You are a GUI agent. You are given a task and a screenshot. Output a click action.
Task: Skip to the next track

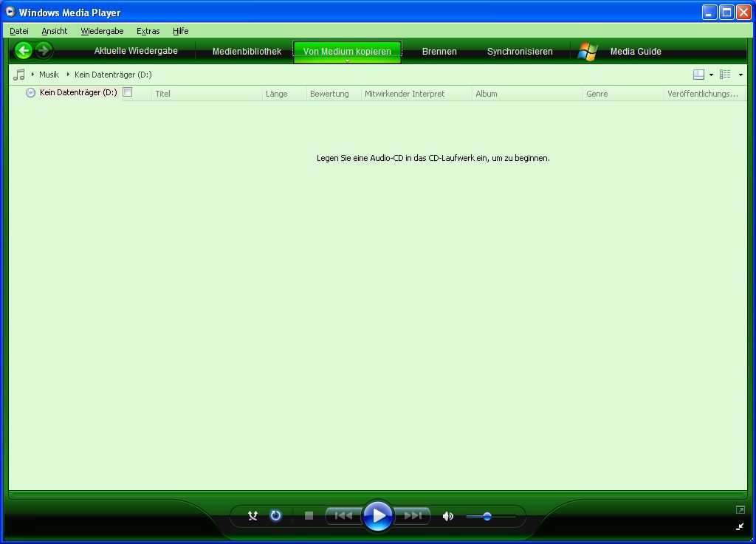(x=413, y=515)
